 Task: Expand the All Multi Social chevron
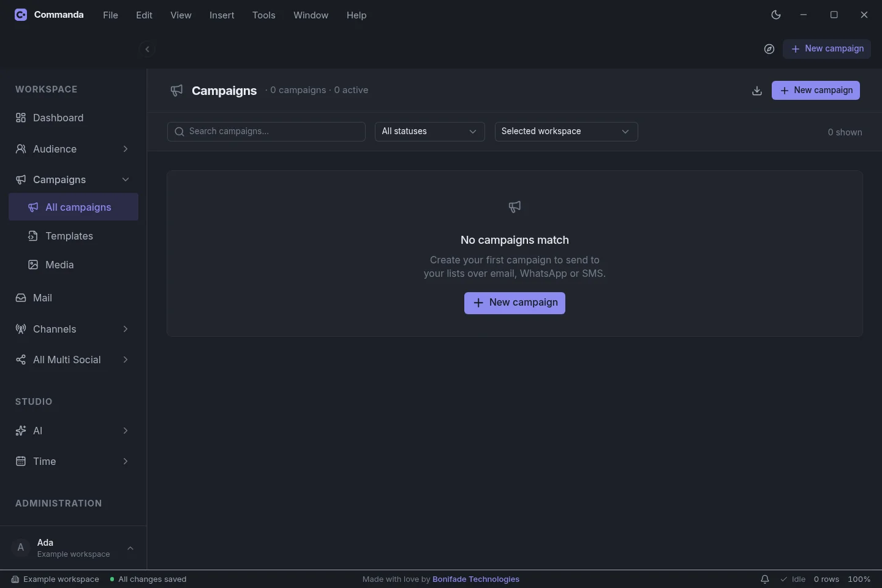click(x=126, y=360)
